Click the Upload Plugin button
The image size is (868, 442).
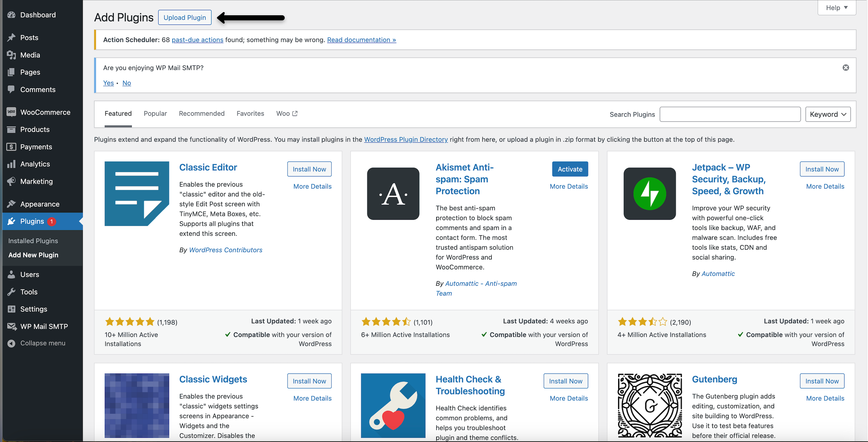[x=185, y=18]
